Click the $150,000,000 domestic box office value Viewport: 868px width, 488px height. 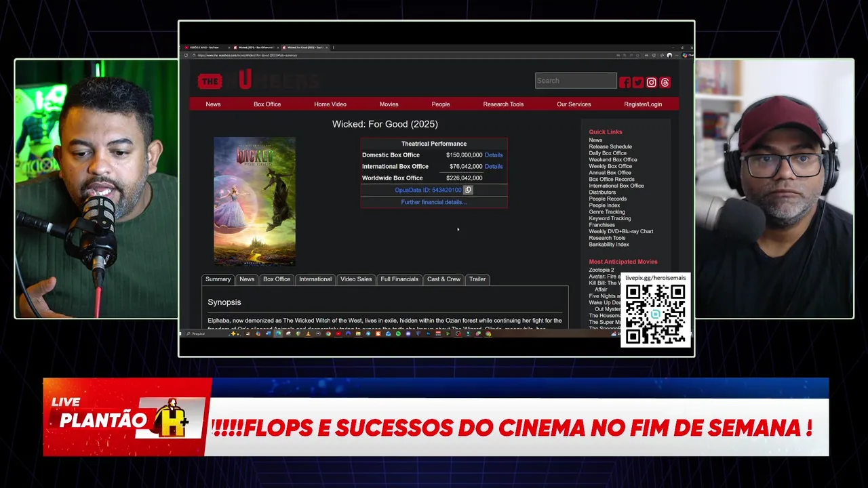(x=464, y=155)
